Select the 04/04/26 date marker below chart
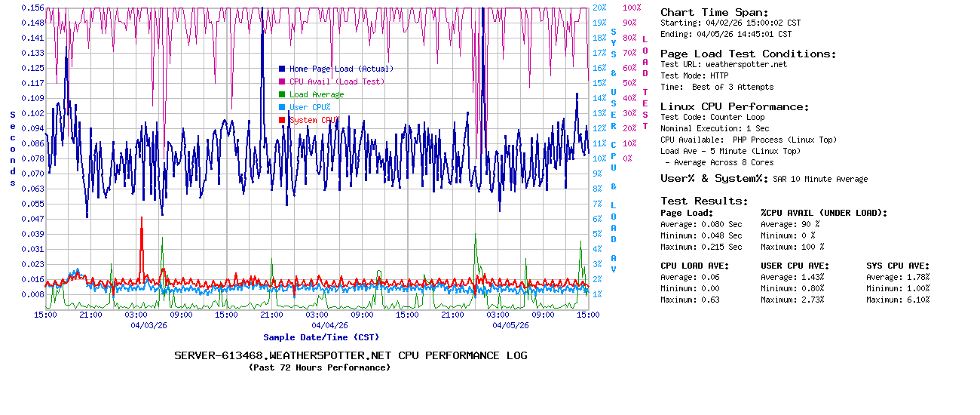The width and height of the screenshot is (980, 415). [329, 325]
